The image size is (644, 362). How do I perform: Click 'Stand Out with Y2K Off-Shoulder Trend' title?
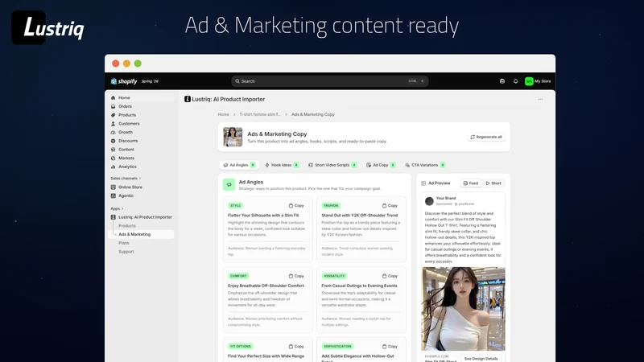(359, 216)
